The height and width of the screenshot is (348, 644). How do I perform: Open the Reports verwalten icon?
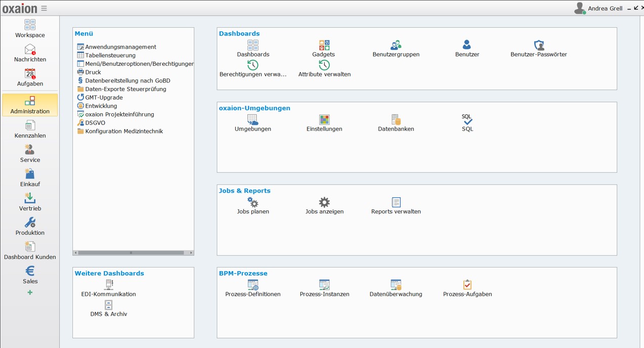(x=396, y=202)
